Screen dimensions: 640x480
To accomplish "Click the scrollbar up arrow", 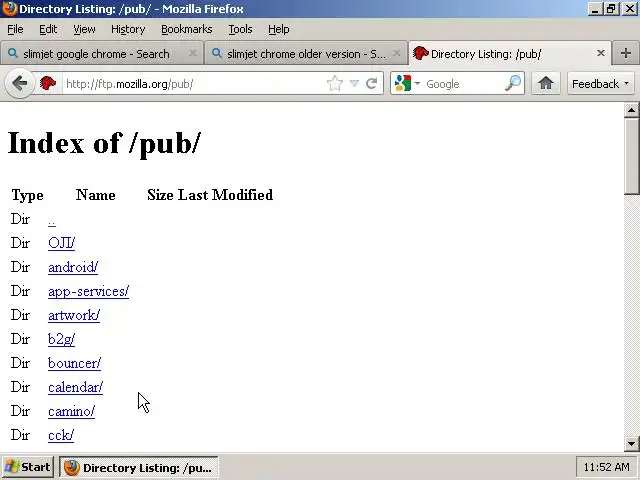I will 631,110.
